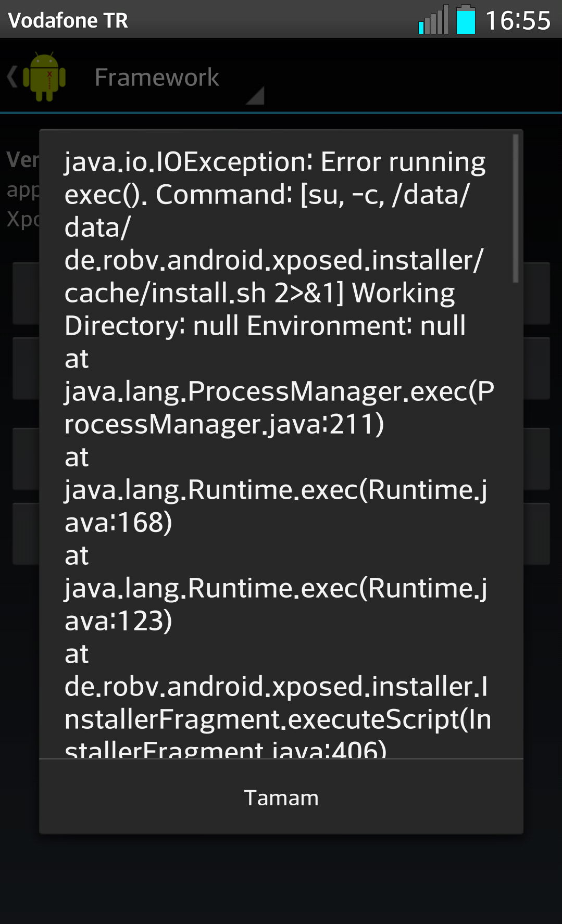
Task: Click the cache/install.sh 2>&1 command line
Action: coord(259,293)
